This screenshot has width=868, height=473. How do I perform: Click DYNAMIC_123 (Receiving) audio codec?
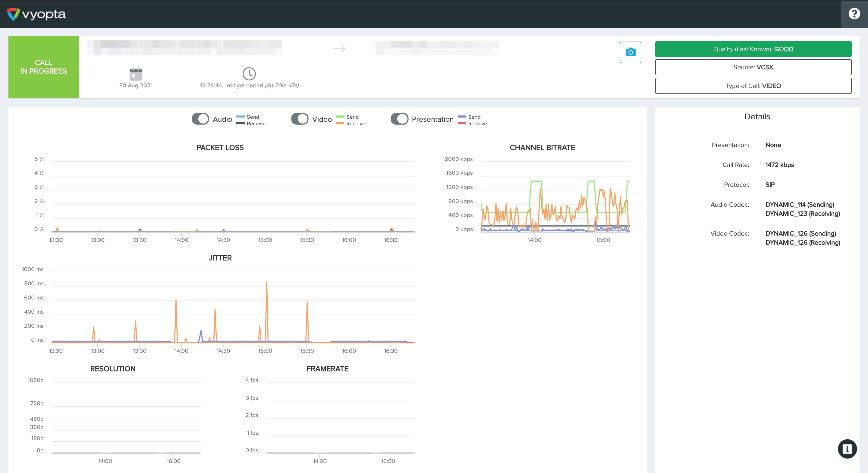click(x=803, y=214)
